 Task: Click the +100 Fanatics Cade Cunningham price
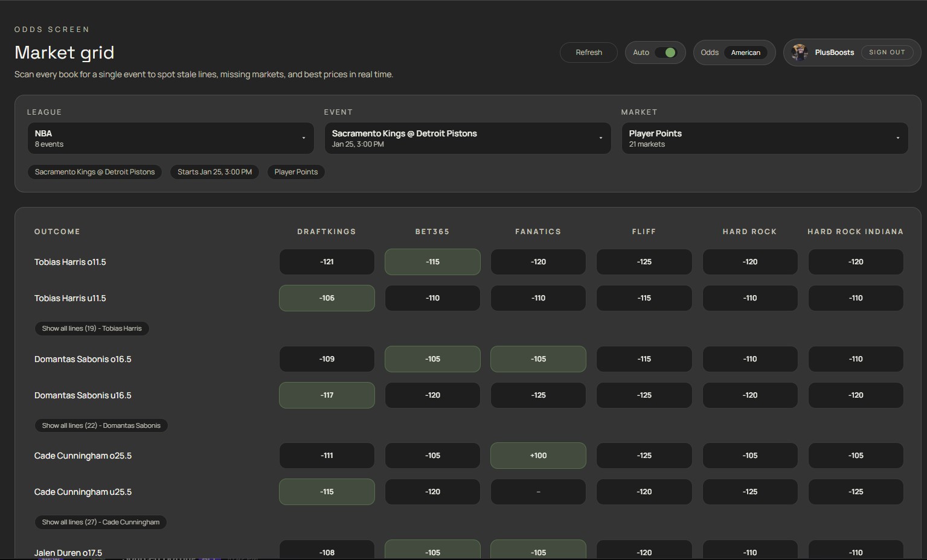click(537, 456)
